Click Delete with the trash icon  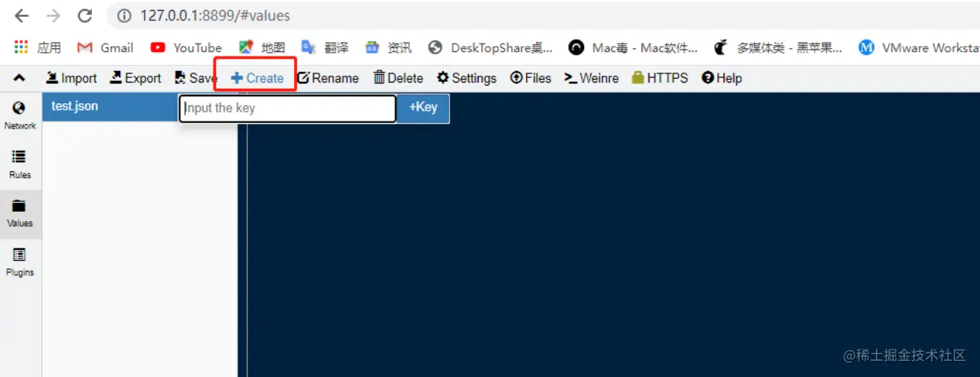[398, 78]
